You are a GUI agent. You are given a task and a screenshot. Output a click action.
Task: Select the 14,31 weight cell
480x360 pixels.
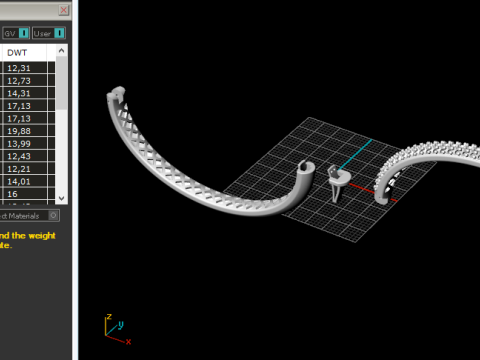pyautogui.click(x=25, y=93)
